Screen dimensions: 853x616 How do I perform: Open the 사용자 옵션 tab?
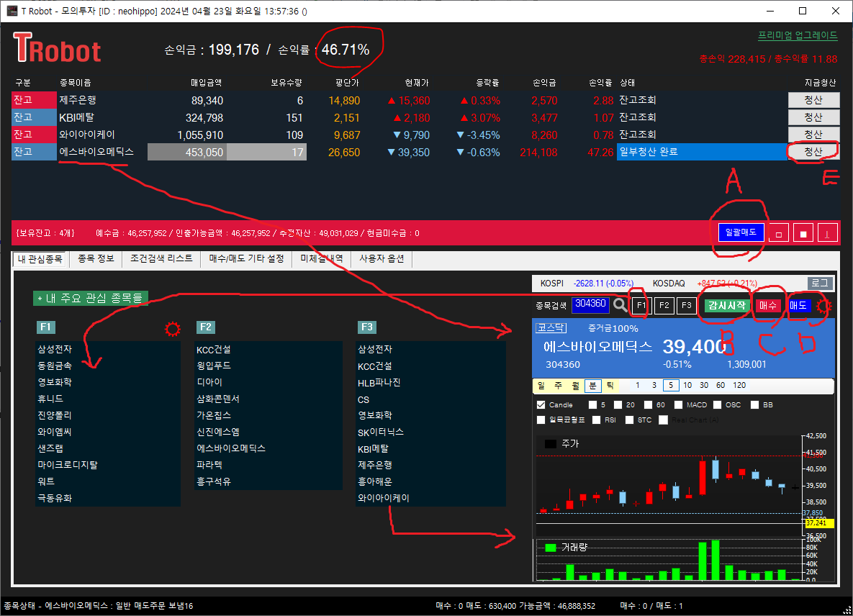point(382,259)
